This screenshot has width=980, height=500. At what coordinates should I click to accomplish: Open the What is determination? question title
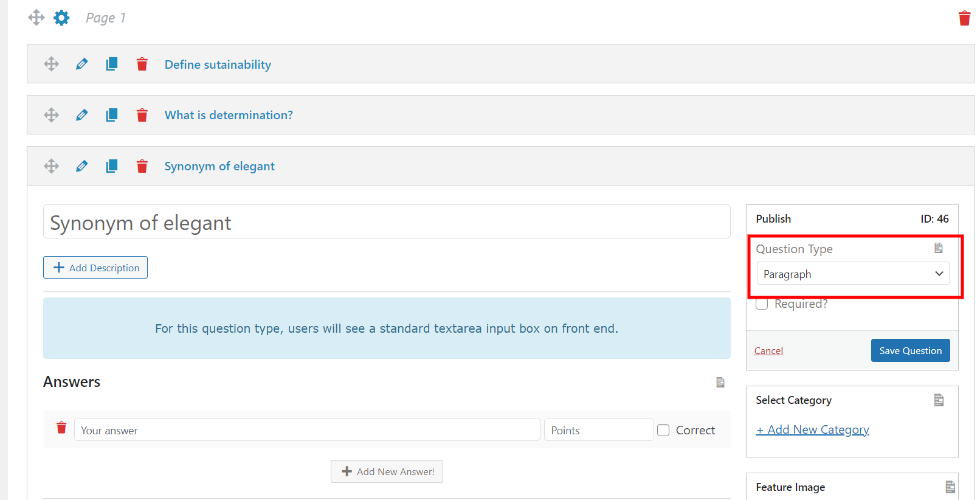(x=229, y=115)
